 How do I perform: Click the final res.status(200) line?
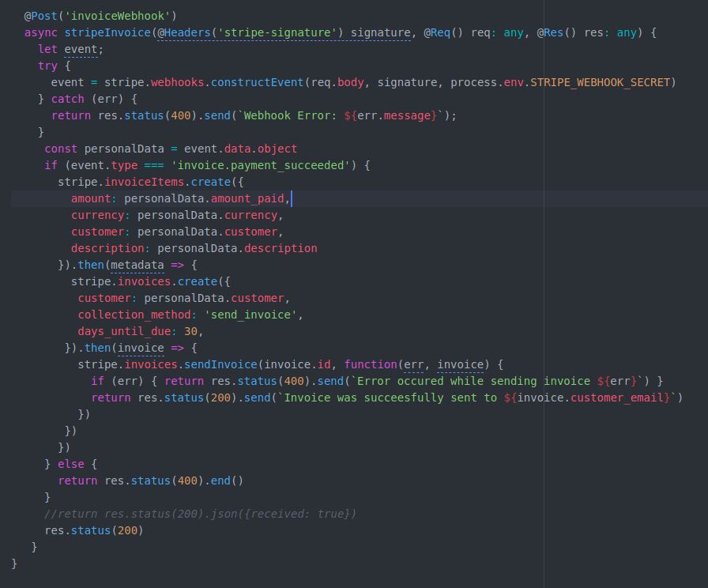coord(94,530)
